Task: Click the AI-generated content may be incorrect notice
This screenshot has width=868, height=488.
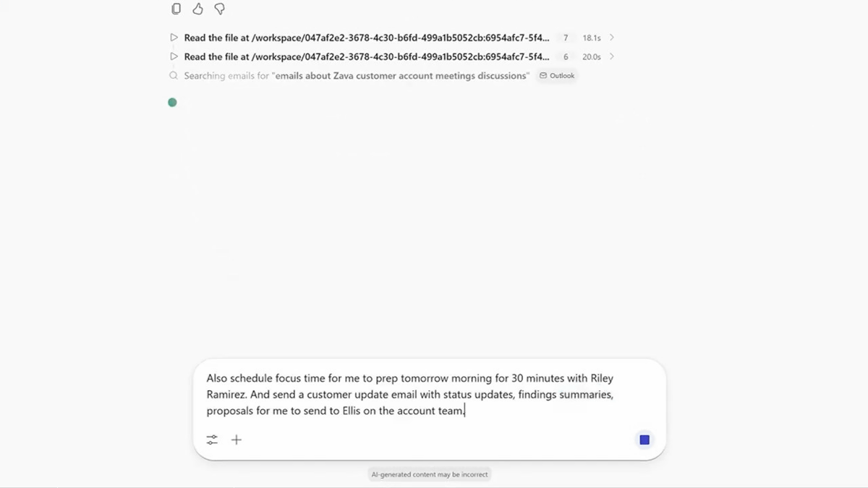Action: click(x=430, y=474)
